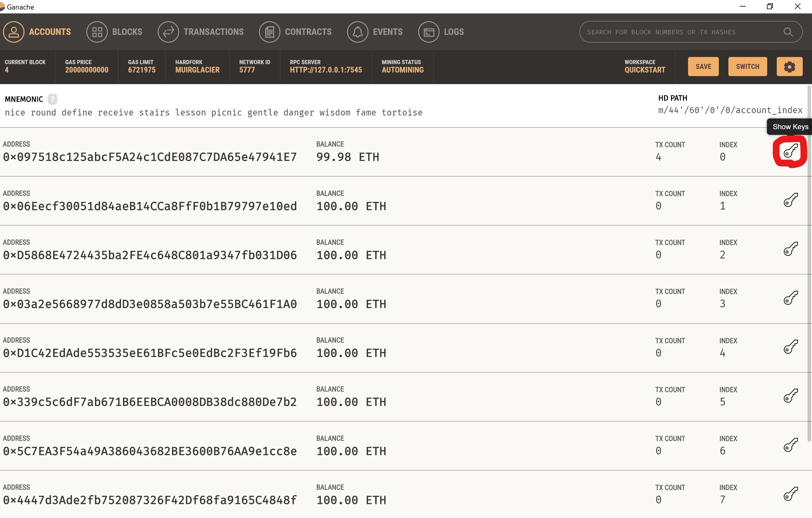Open settings with the gear icon

click(x=789, y=67)
